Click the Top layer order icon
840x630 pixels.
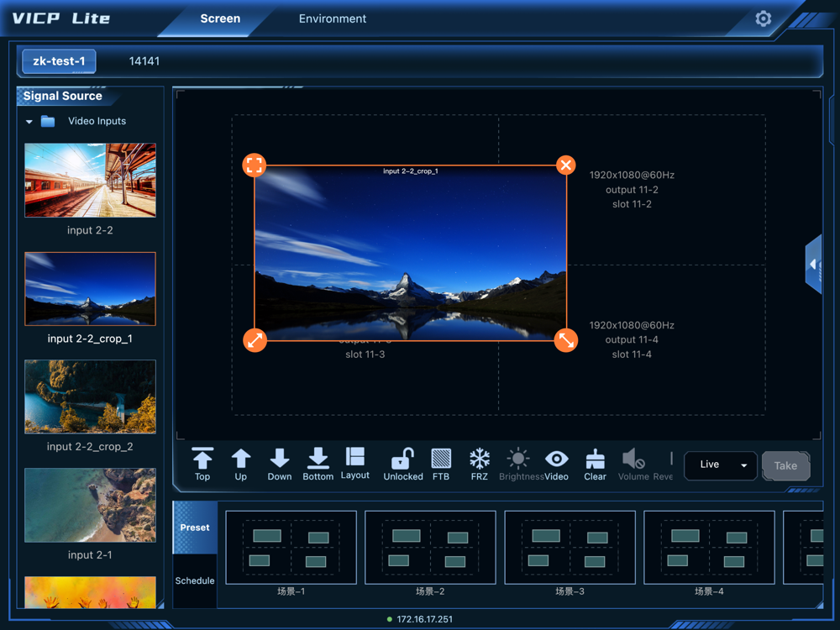tap(202, 464)
